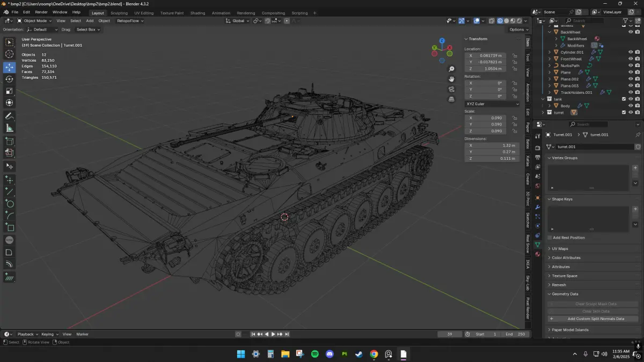Expand the FrontWheel tree item

pos(550,59)
